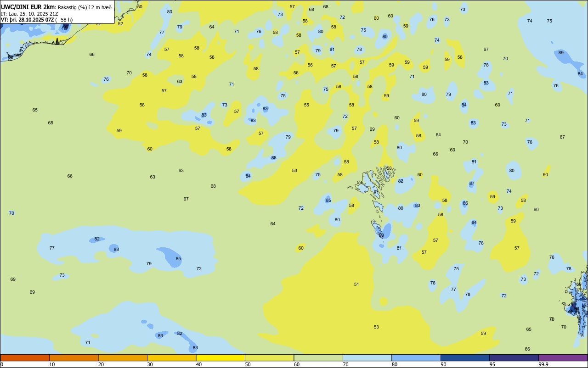Click the valid time 'VT: þri. 28.10.2025 07Z (+58 h)'
This screenshot has height=368, width=588.
[x=37, y=20]
